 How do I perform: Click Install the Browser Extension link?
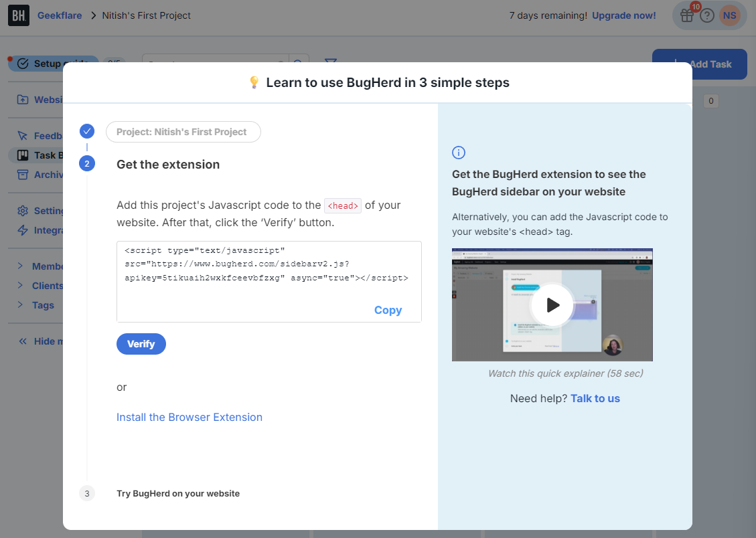(x=190, y=417)
